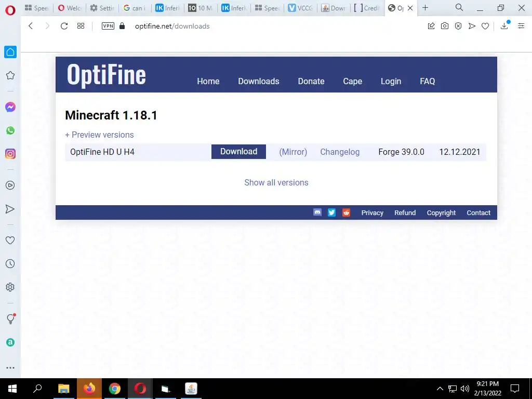The width and height of the screenshot is (532, 399).
Task: Open History clock icon in the sidebar
Action: tap(10, 263)
